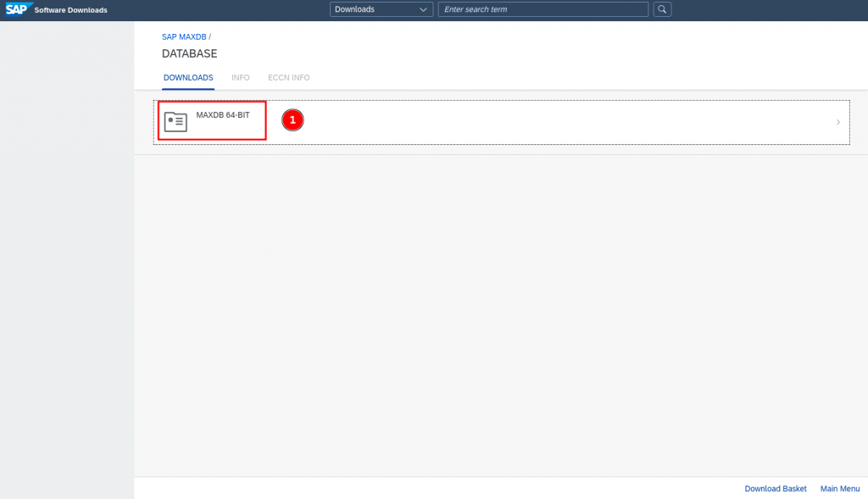
Task: Click the blank middle of the MAXDB row
Action: [551, 122]
